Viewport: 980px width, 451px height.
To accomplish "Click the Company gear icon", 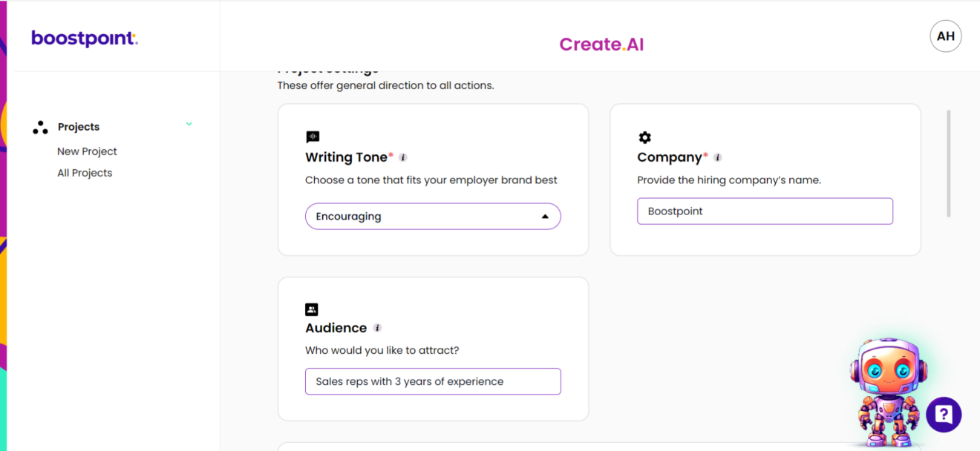I will coord(644,136).
